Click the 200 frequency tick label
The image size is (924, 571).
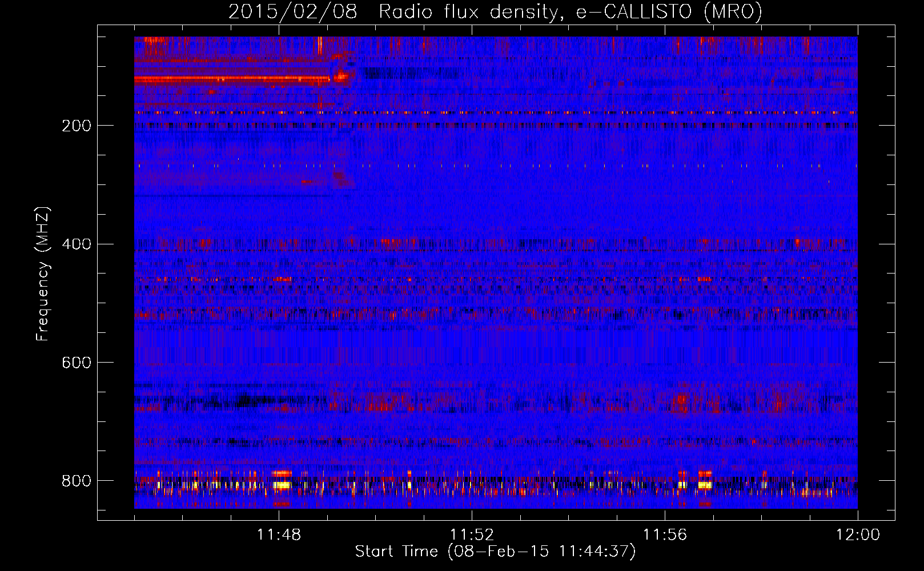tap(77, 126)
